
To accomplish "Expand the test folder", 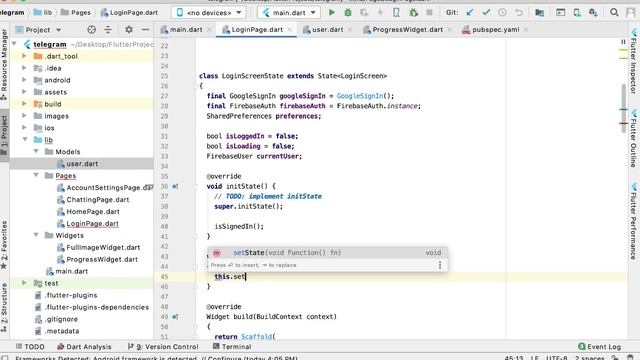I will (24, 283).
